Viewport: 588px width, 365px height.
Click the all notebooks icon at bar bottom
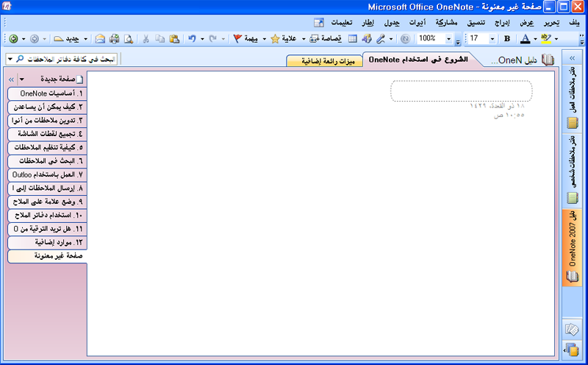572,350
